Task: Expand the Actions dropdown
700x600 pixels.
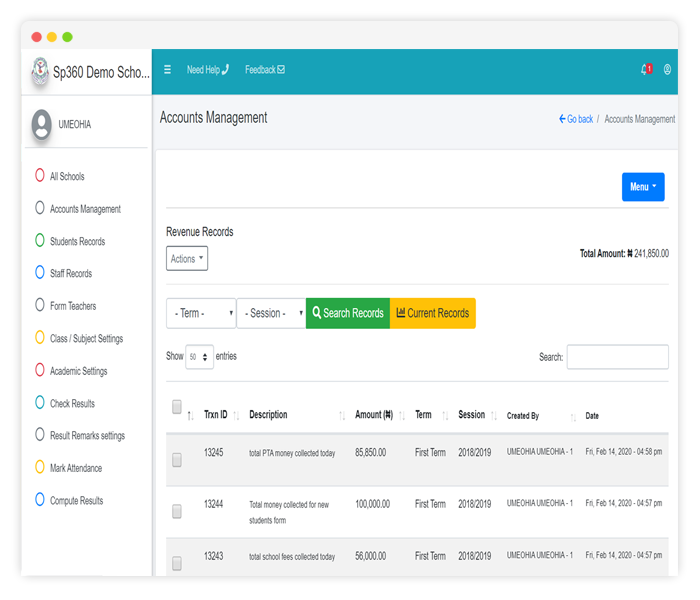Action: pyautogui.click(x=187, y=259)
